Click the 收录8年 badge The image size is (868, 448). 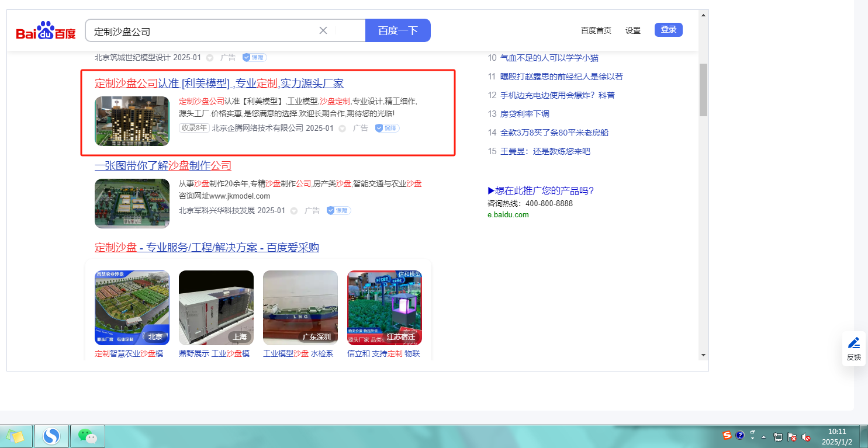coord(194,128)
